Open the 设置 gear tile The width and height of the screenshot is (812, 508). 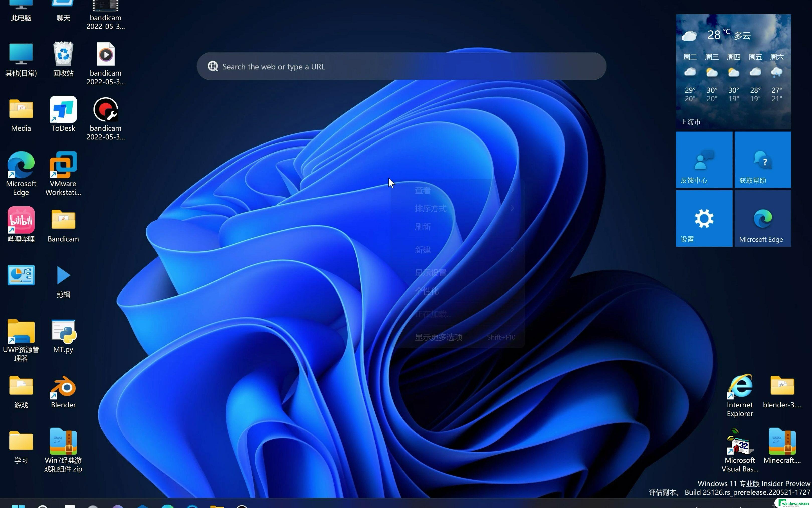point(704,219)
